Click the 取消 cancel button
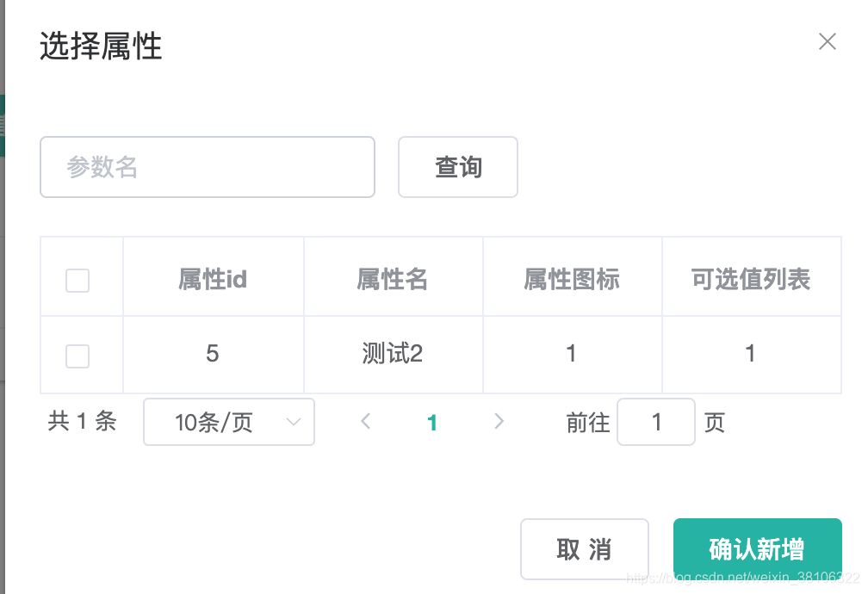Viewport: 868px width, 594px height. [x=584, y=548]
